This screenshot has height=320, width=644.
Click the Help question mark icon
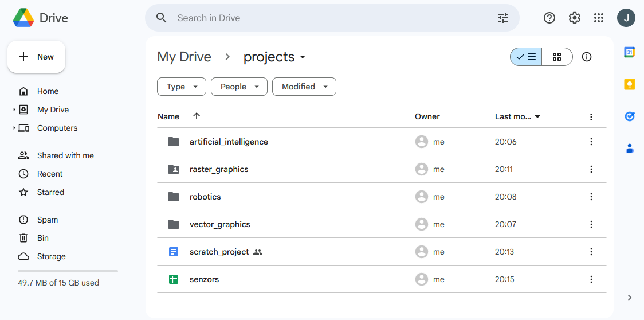[549, 18]
